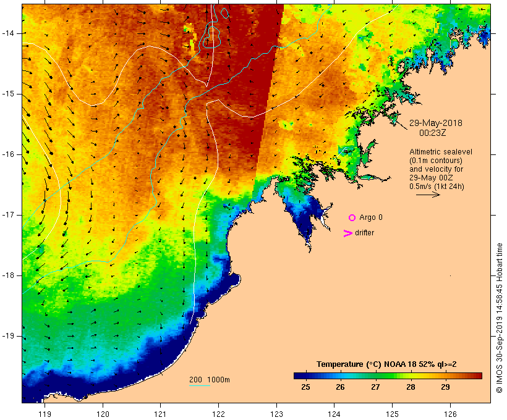Click the vertical IMOS copyright timestamp text
Screen dimensions: 507x420
click(x=499, y=318)
